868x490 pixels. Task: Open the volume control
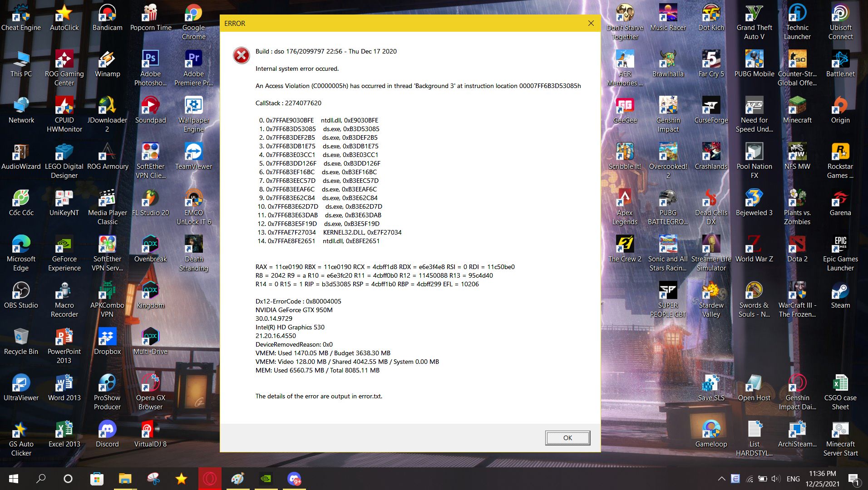(x=774, y=479)
